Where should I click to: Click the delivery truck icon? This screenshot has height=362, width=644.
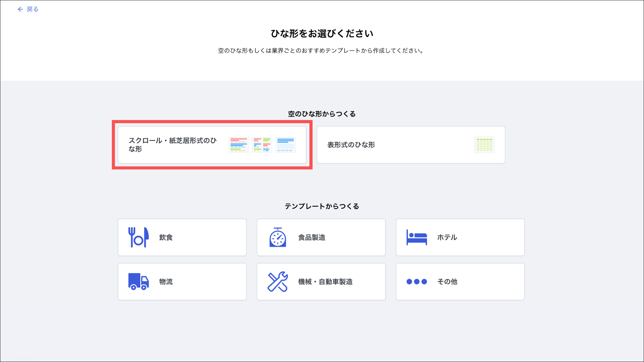click(x=138, y=282)
